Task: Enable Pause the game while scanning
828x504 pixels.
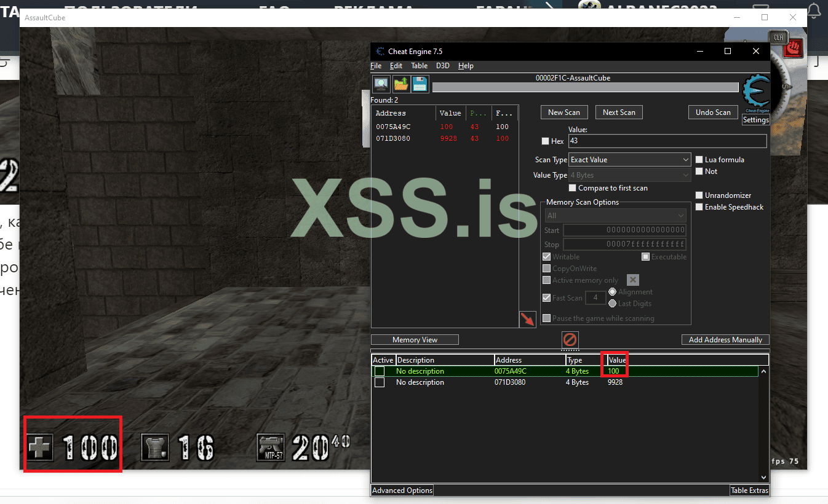Action: [x=546, y=318]
